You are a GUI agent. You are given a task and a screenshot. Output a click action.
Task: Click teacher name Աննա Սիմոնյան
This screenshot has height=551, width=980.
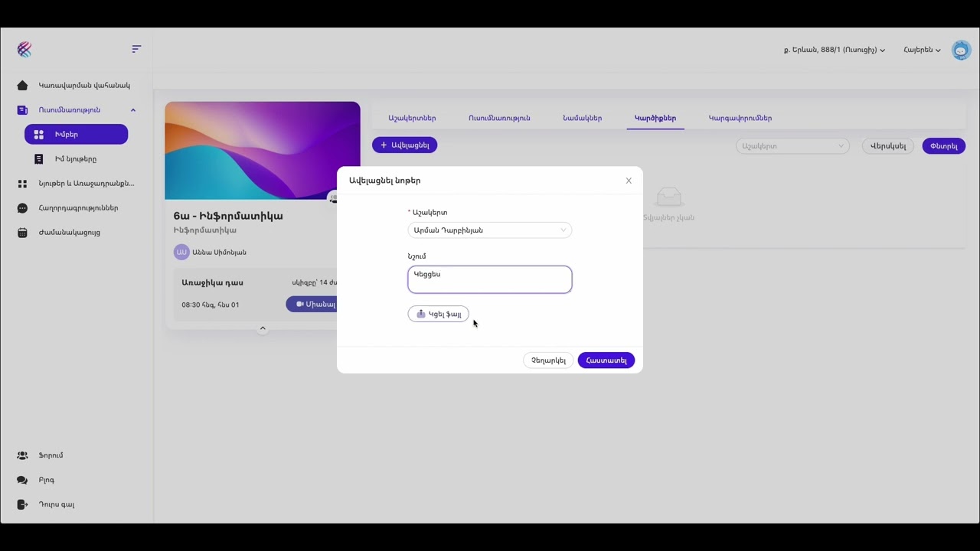[219, 252]
